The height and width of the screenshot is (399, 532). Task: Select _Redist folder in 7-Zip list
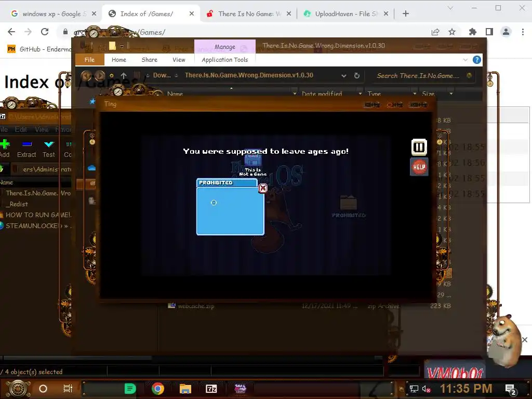(x=18, y=204)
